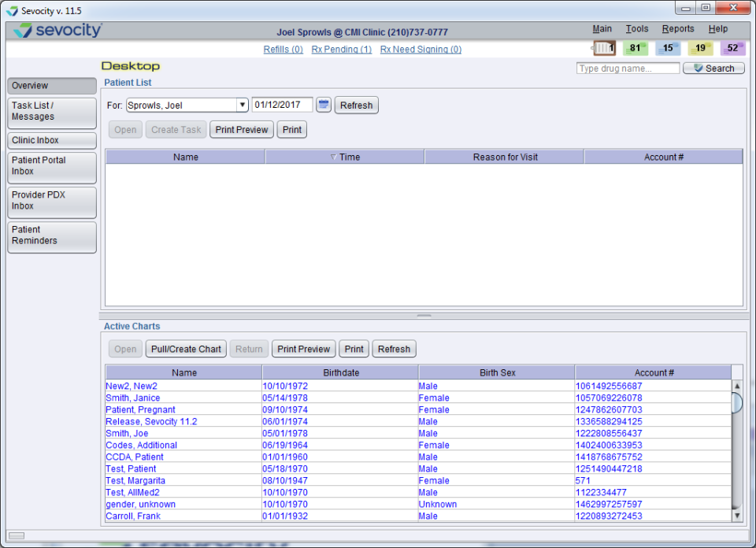This screenshot has width=756, height=548.
Task: Open the green 81 notes counter icon
Action: 636,48
